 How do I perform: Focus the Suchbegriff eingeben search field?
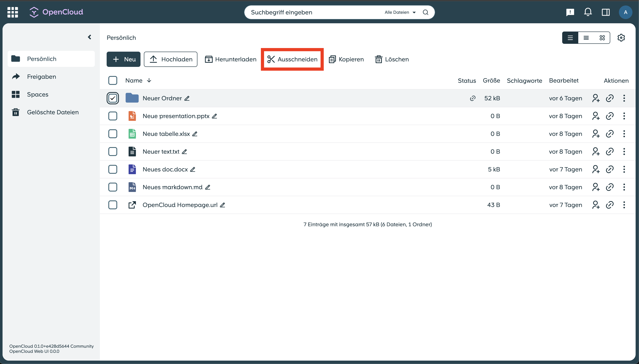coord(315,12)
